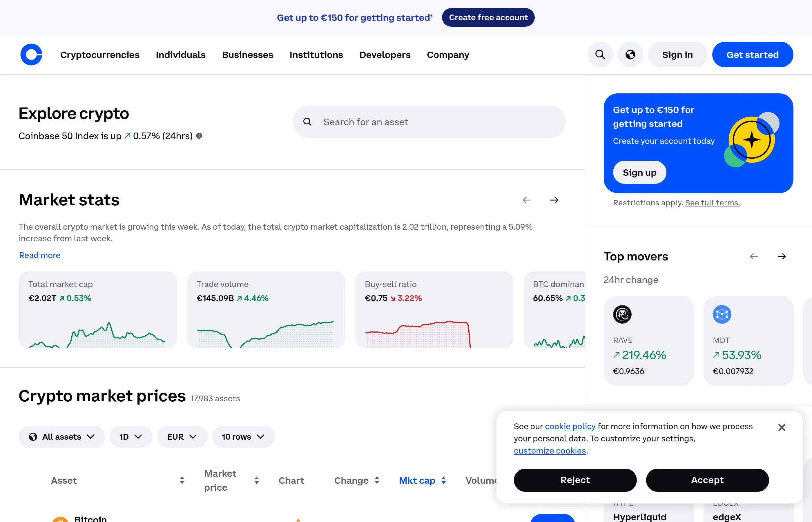The height and width of the screenshot is (522, 812).
Task: Click the RAVE coin icon
Action: tap(622, 314)
